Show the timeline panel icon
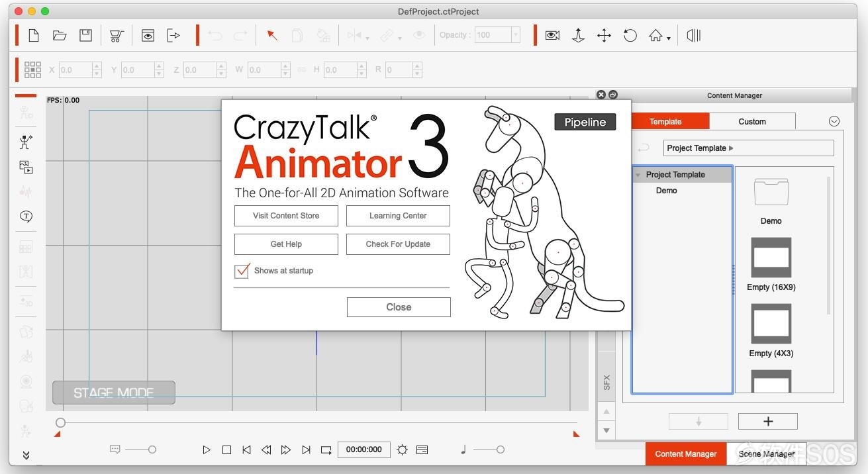Screen dimensions: 868x474 pos(422,450)
